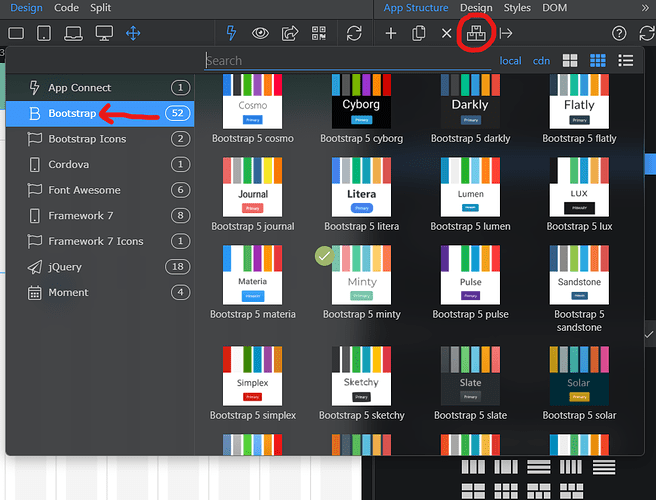The height and width of the screenshot is (500, 656).
Task: Click the count badge 18 beside jQuery
Action: coord(177,267)
